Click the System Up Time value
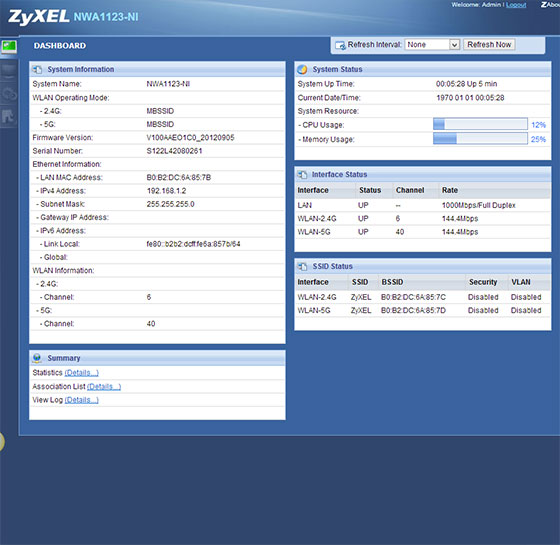 pyautogui.click(x=466, y=84)
